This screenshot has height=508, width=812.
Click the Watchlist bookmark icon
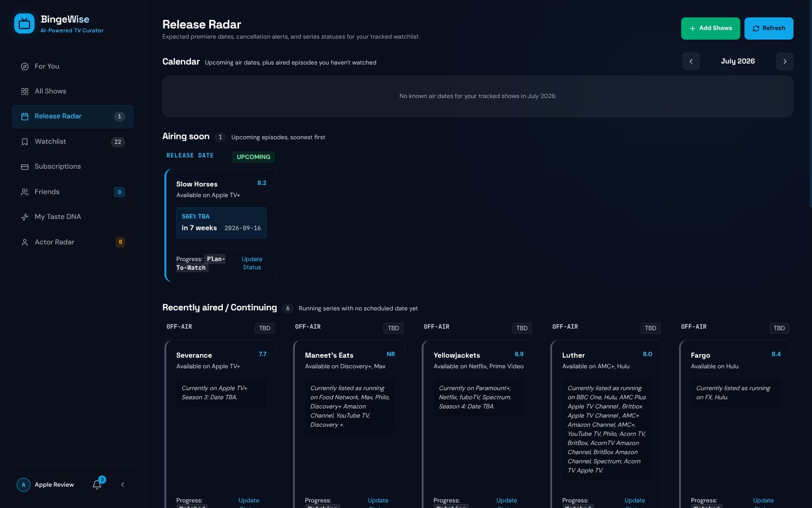[24, 142]
